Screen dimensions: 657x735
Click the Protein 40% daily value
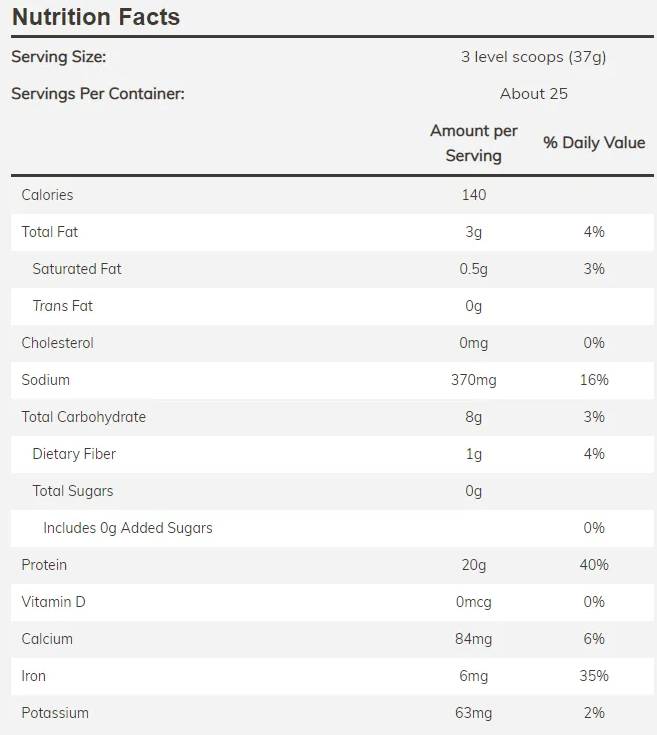click(x=594, y=565)
